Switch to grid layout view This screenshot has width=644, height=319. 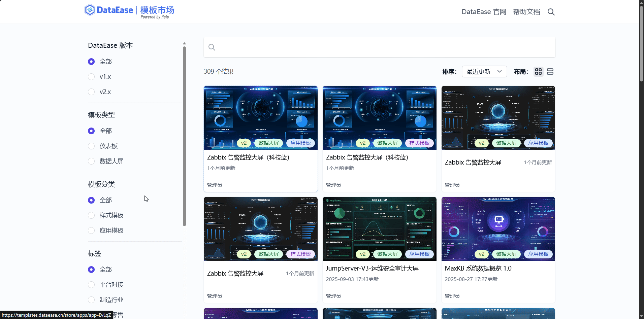538,72
